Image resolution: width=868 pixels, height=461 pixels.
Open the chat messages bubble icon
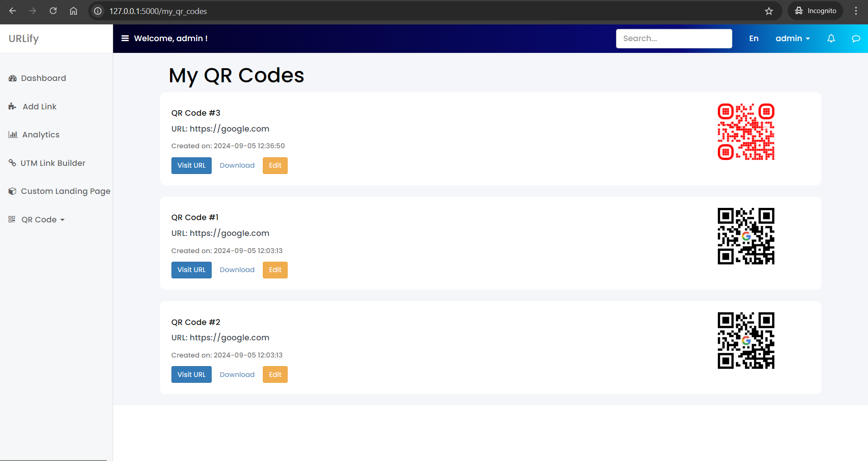pyautogui.click(x=856, y=38)
